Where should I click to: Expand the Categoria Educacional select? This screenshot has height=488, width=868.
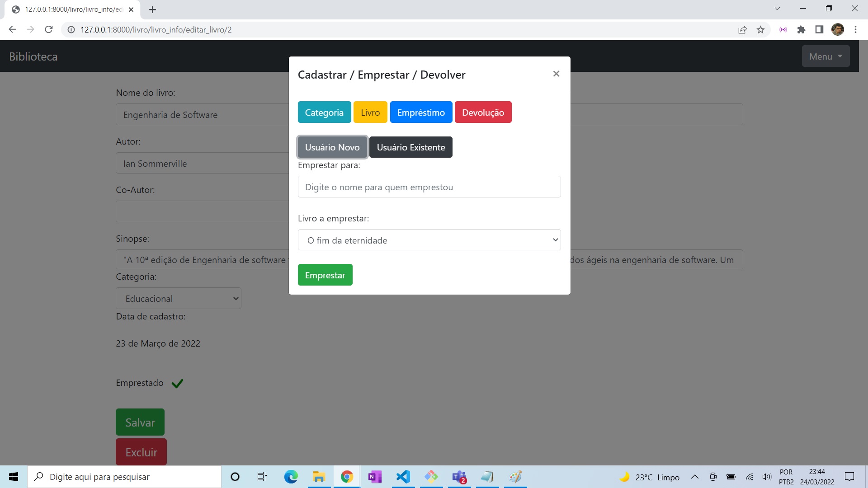click(x=179, y=299)
